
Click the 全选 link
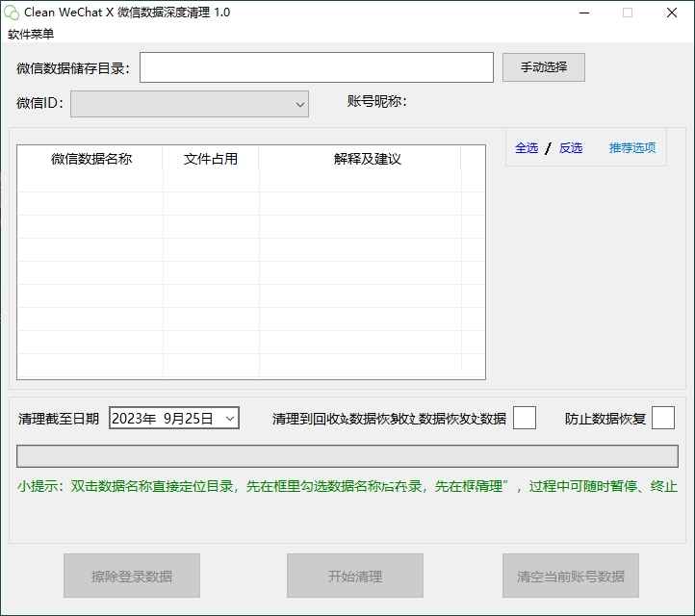[527, 148]
